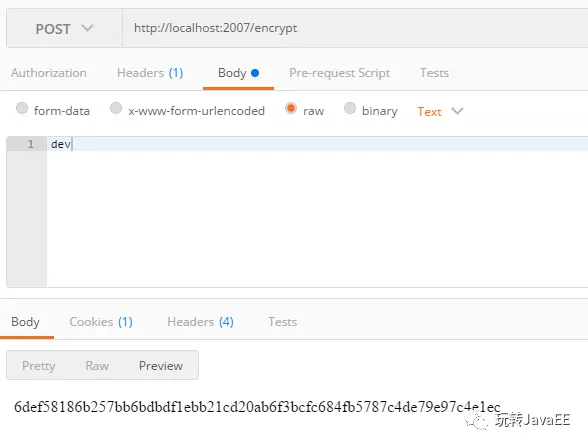Open the response Tests tab
This screenshot has height=446, width=588.
(282, 322)
